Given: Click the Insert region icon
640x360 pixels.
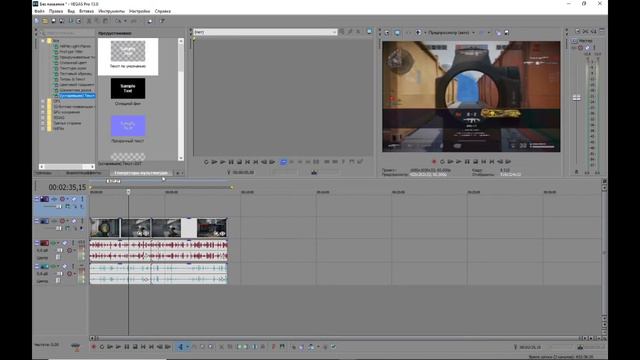Looking at the screenshot, I should 282,347.
